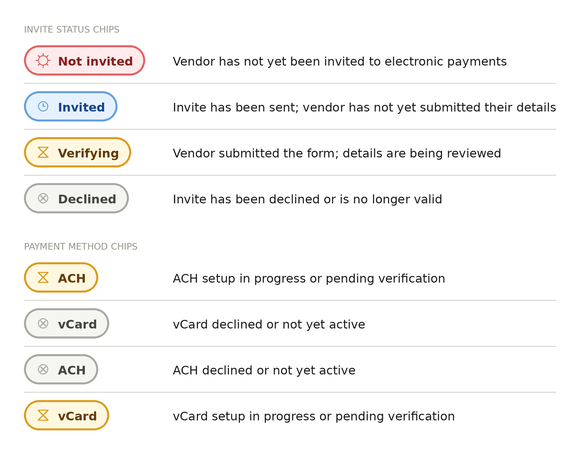Pick the gray declined ACH chip label
The width and height of the screenshot is (580, 454).
click(x=72, y=370)
